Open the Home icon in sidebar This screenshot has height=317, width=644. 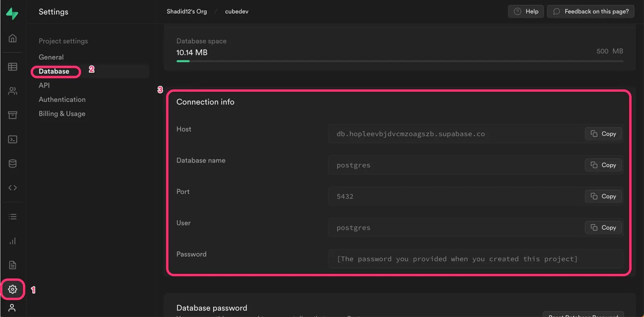pyautogui.click(x=12, y=38)
